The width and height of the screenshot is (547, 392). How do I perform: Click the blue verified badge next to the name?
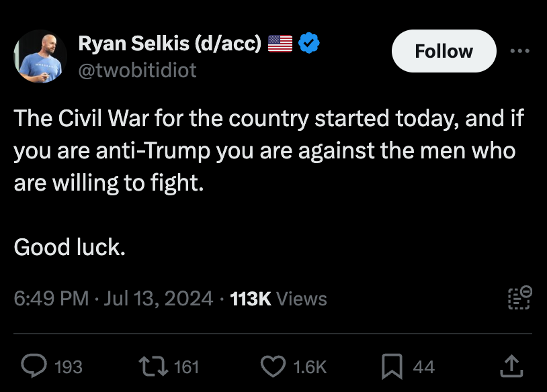(x=308, y=42)
